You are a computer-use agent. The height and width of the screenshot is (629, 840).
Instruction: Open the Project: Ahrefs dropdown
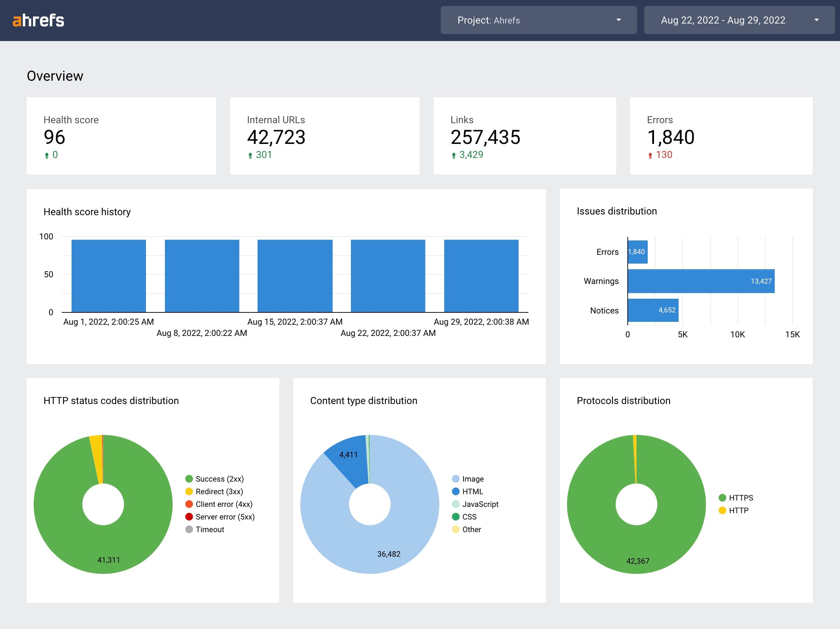pyautogui.click(x=538, y=20)
